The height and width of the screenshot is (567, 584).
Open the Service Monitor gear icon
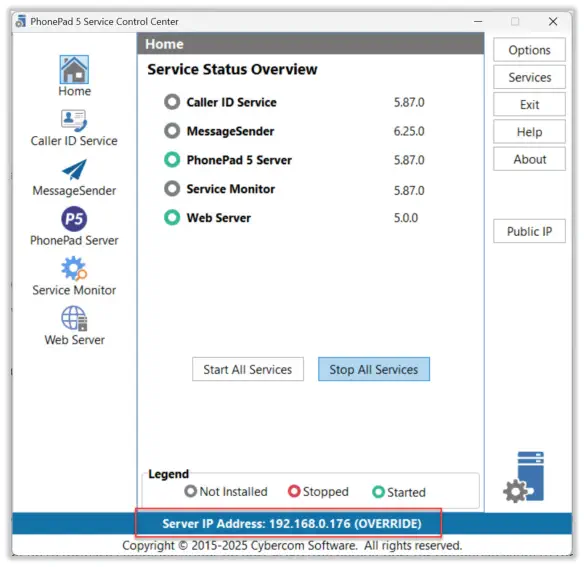coord(74,268)
